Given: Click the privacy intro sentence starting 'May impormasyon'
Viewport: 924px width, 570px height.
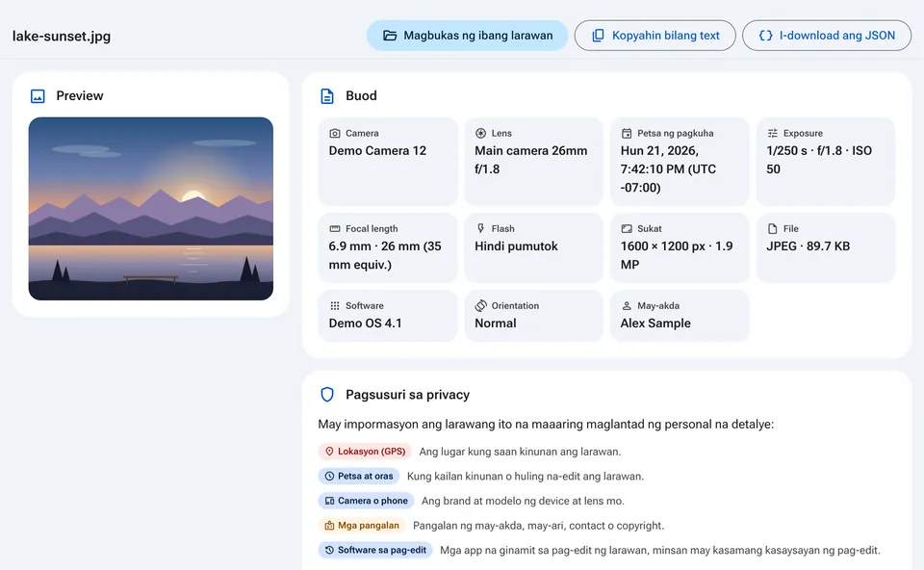Looking at the screenshot, I should point(546,425).
